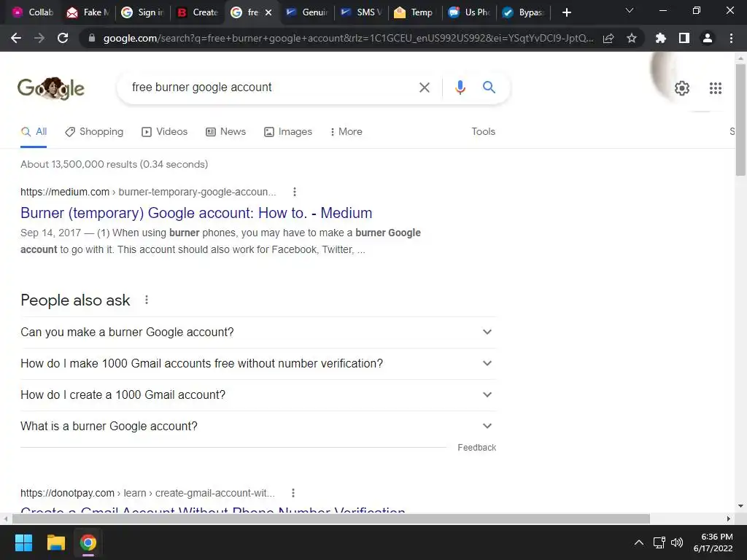Open the More filters menu
Screen dimensions: 747x560
pyautogui.click(x=347, y=132)
